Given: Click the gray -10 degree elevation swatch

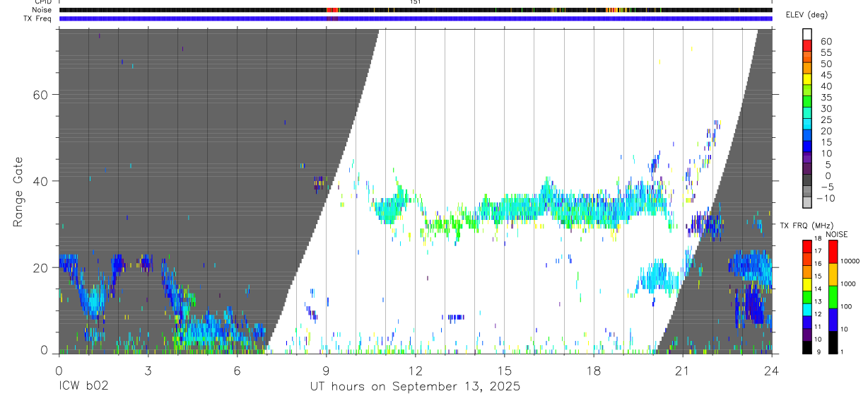Looking at the screenshot, I should coord(807,201).
